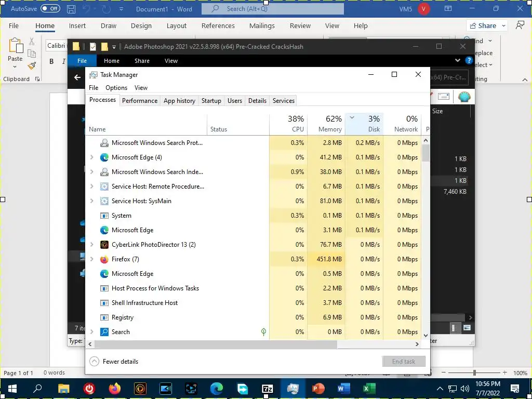Click the Word search box
Image resolution: width=532 pixels, height=399 pixels.
273,9
